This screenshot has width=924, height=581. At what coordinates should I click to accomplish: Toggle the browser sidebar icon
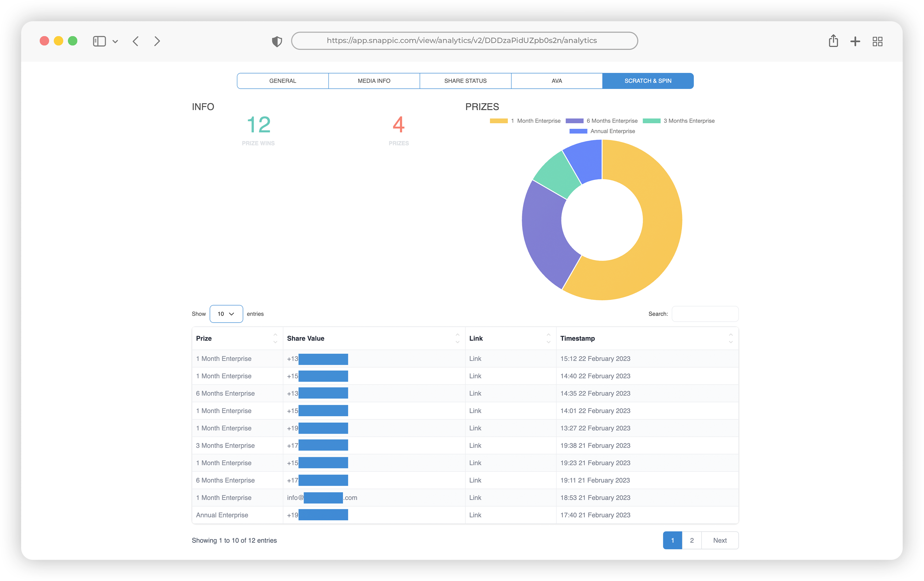click(99, 41)
